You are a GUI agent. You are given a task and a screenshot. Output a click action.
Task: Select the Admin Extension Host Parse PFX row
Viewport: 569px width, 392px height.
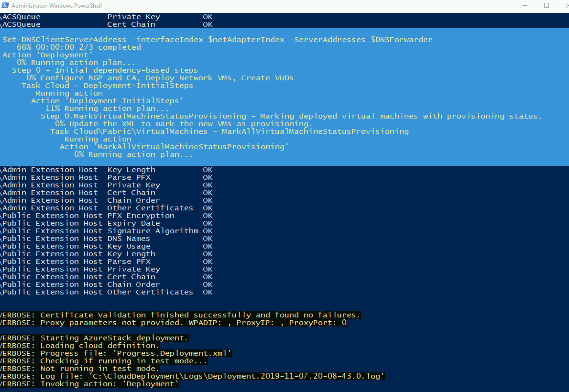pos(96,177)
